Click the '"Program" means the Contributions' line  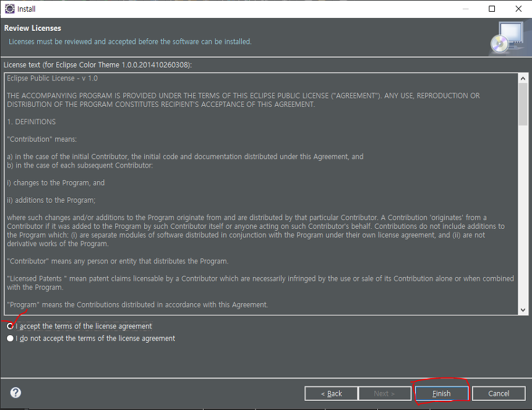coord(137,304)
